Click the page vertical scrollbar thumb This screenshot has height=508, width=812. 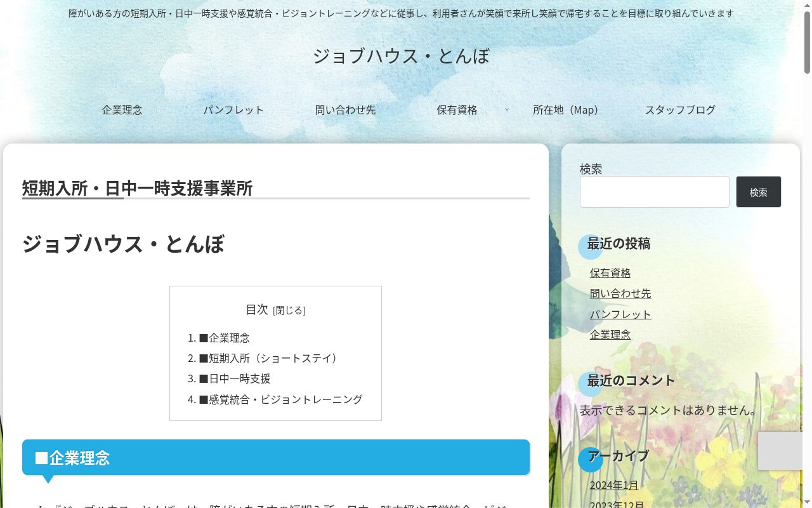pos(807,43)
